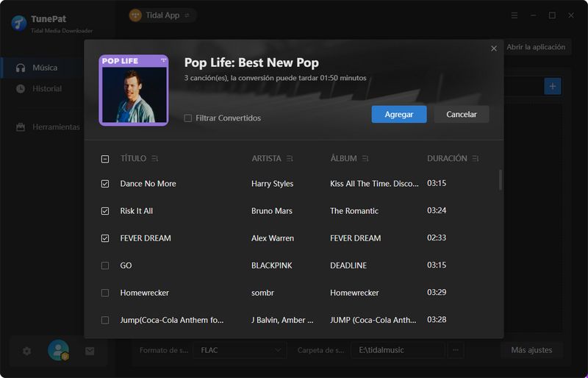
Task: Click the ÁLBUM column header
Action: point(343,159)
